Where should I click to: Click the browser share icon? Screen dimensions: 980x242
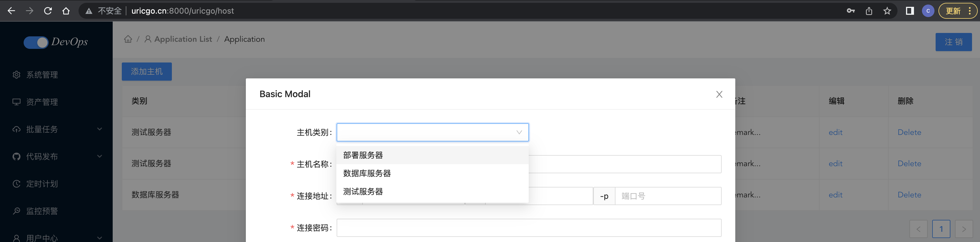click(869, 11)
